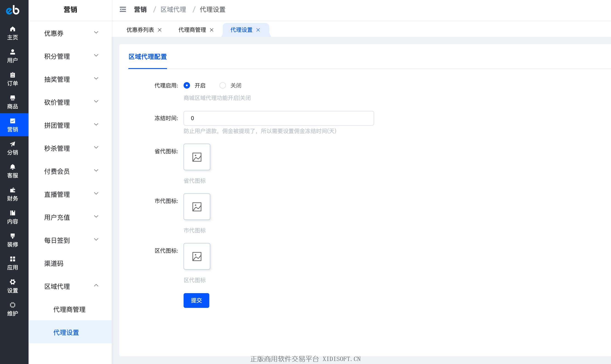Expand the 每日签到 menu

[70, 240]
